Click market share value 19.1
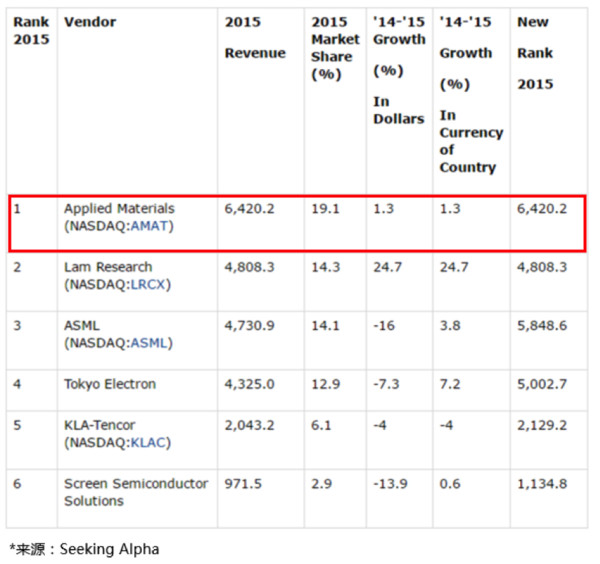Screen dimensions: 600x564 click(x=325, y=209)
